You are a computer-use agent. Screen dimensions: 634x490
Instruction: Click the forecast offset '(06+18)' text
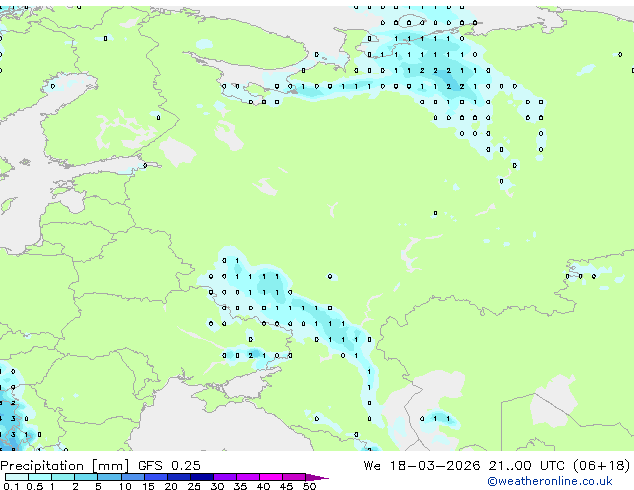602,466
